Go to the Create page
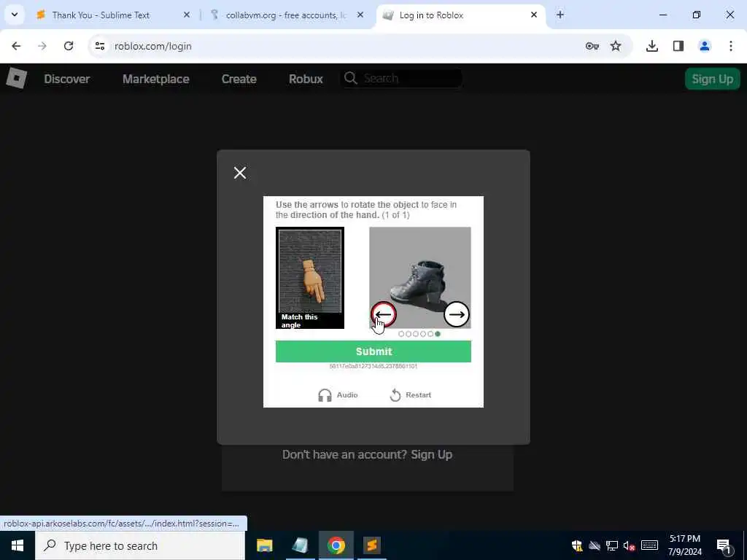The width and height of the screenshot is (747, 560). (x=239, y=79)
